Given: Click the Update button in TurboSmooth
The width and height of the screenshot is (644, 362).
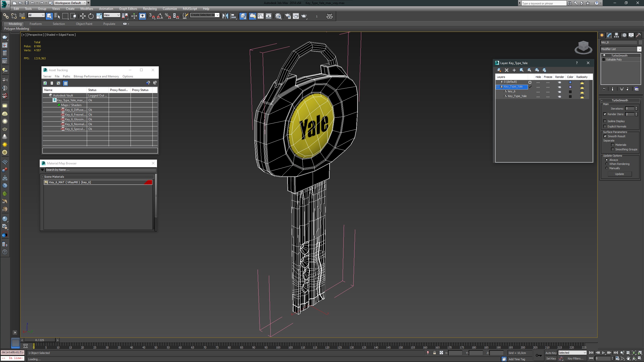Looking at the screenshot, I should 619,174.
